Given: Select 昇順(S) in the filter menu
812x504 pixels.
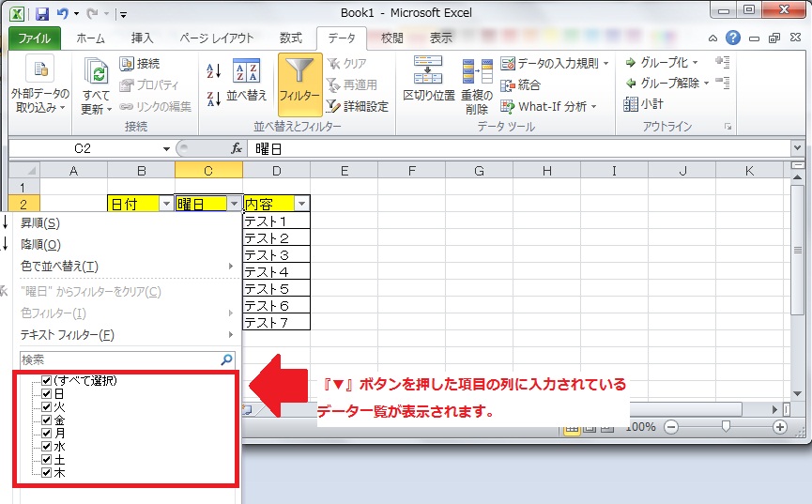Looking at the screenshot, I should 127,223.
